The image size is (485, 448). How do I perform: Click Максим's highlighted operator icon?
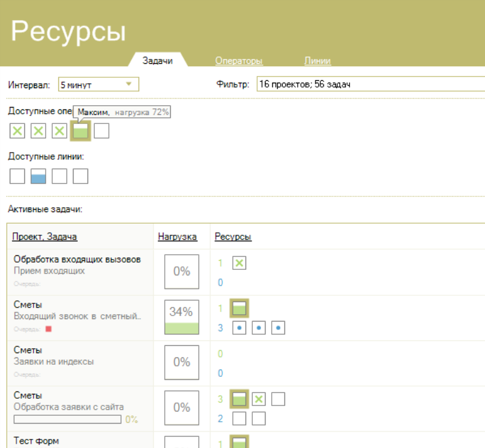(80, 131)
